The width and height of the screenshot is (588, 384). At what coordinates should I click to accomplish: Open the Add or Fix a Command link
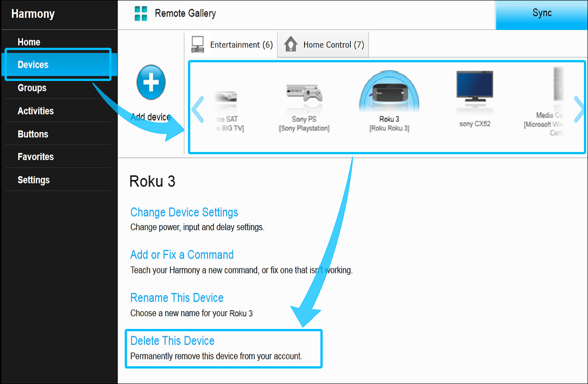click(x=182, y=255)
